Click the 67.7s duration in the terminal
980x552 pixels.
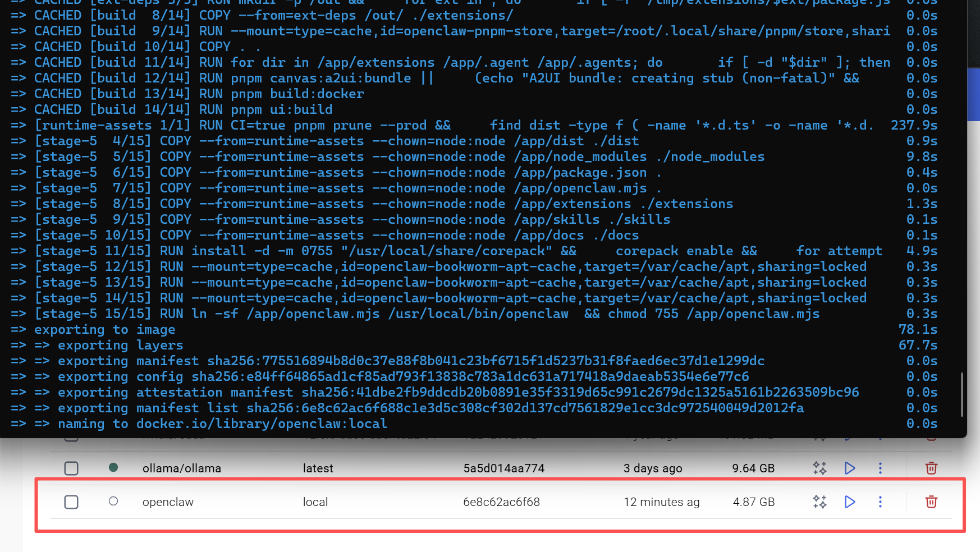click(x=918, y=345)
